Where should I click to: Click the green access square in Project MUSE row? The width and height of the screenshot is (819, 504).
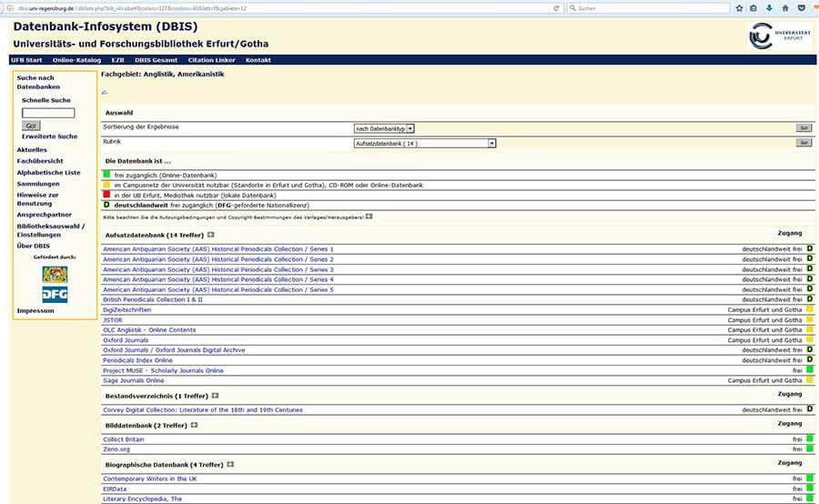coord(810,369)
